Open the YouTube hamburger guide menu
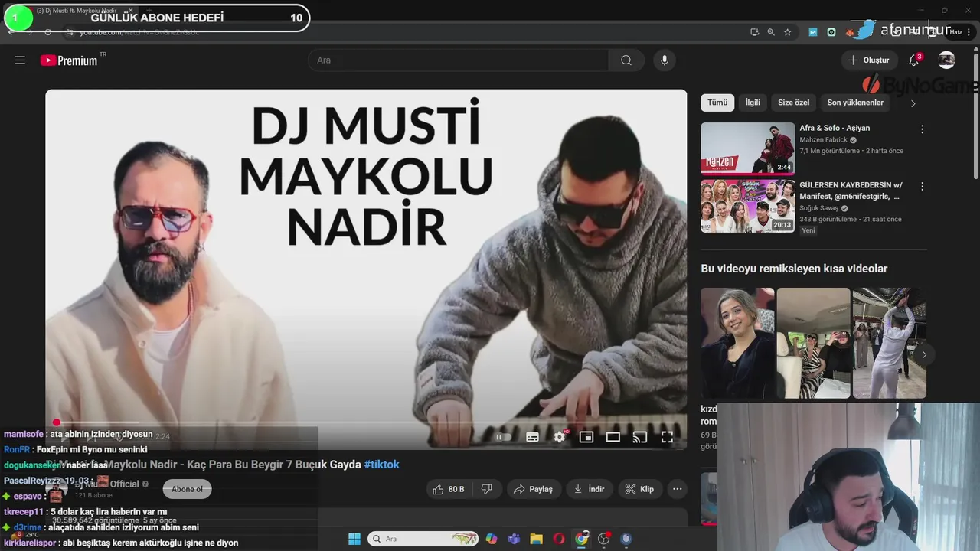980x551 pixels. (x=20, y=60)
